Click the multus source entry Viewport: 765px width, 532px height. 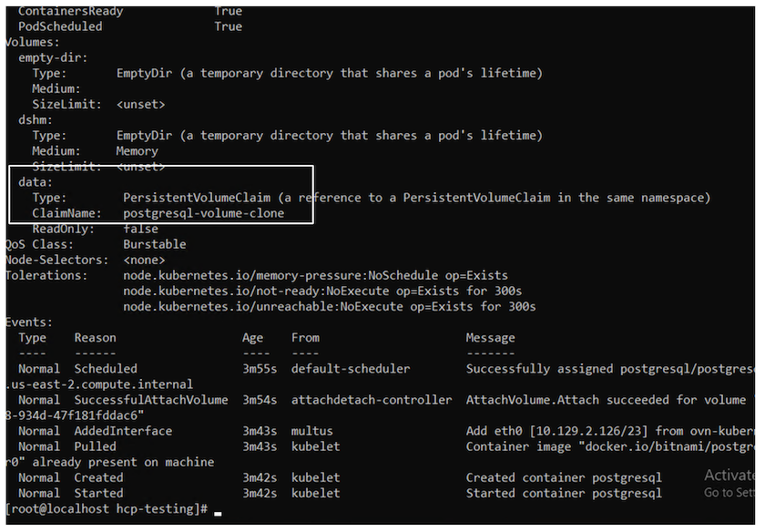pos(312,431)
